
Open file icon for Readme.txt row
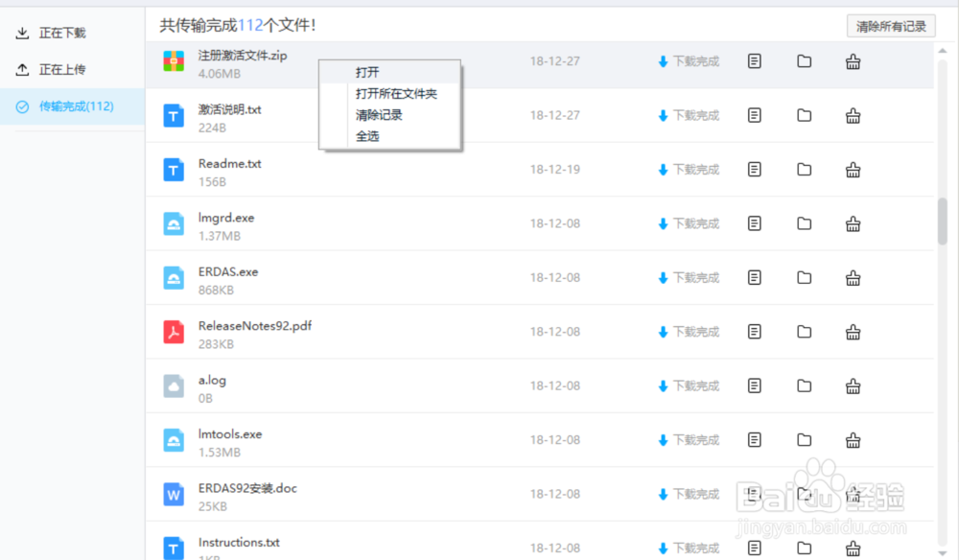point(754,170)
